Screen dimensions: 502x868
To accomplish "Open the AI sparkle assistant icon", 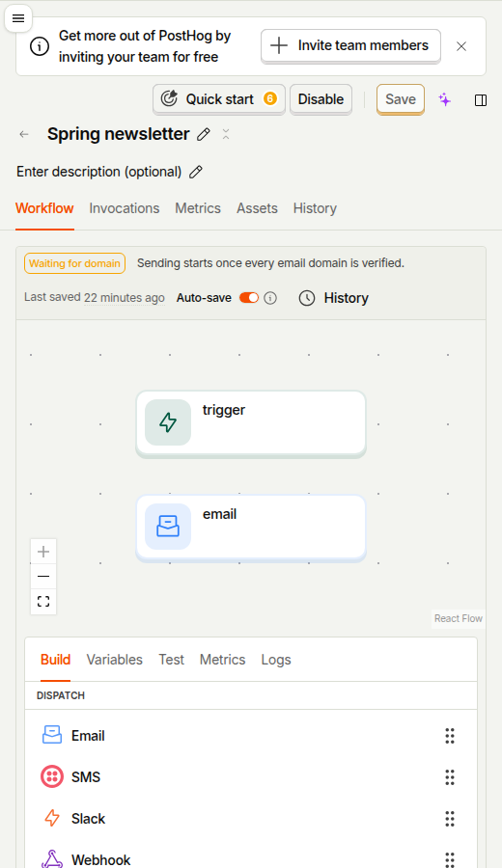I will tap(444, 99).
